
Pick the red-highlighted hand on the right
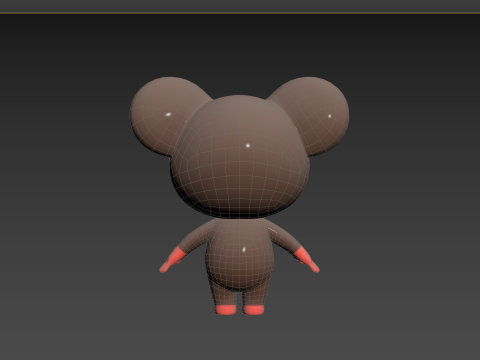[307, 259]
